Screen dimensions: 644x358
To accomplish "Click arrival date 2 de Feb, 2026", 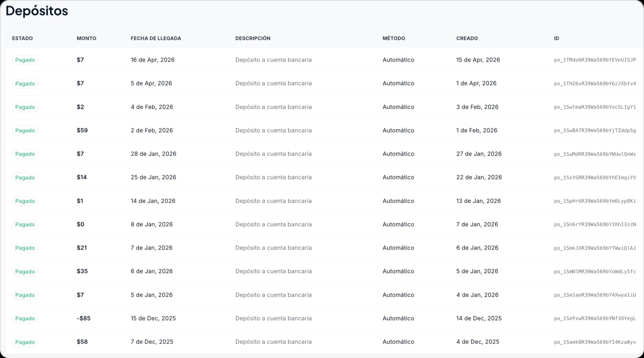I will click(152, 130).
